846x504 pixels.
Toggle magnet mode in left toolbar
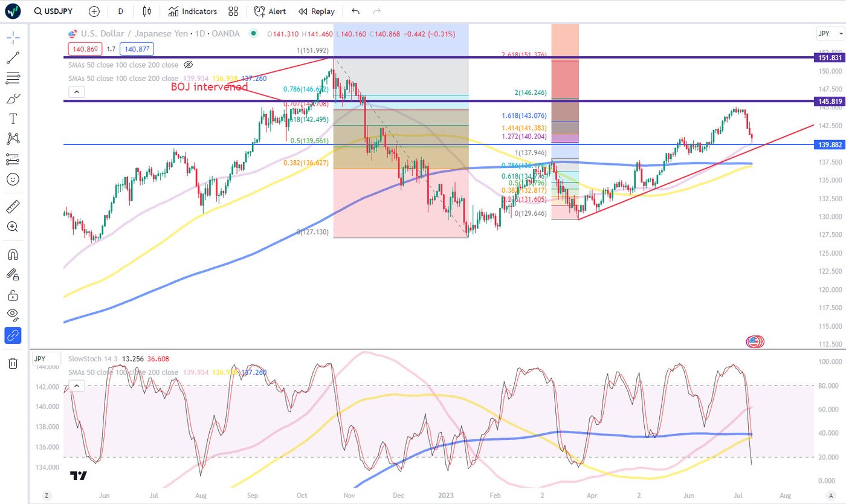pos(13,254)
